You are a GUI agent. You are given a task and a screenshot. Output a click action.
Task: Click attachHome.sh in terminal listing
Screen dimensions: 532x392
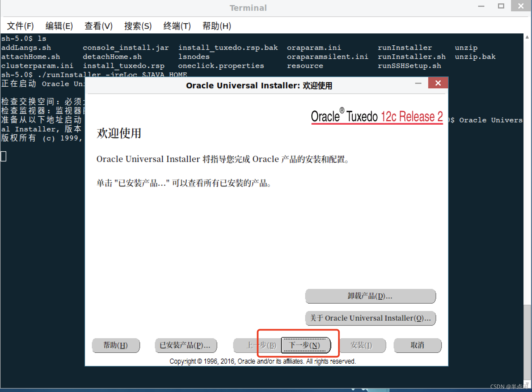31,57
